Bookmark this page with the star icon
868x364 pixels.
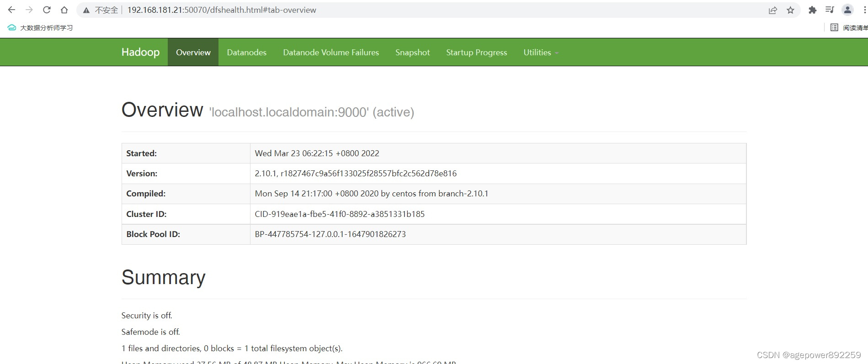point(790,10)
